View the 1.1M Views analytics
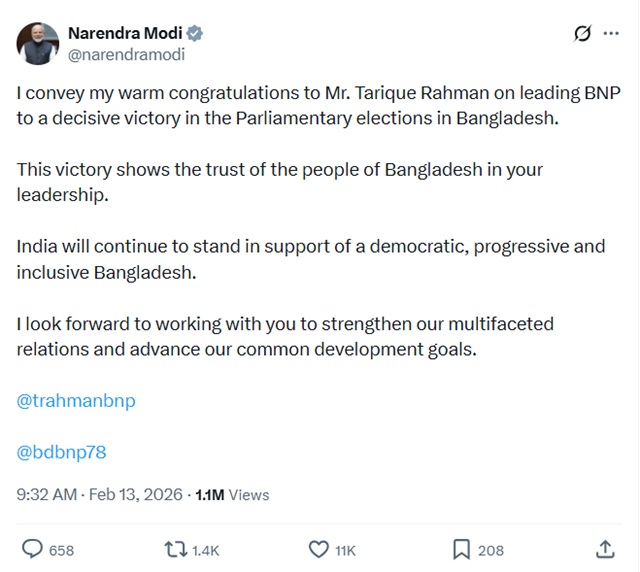Screen dimensions: 640x572 coord(232,495)
